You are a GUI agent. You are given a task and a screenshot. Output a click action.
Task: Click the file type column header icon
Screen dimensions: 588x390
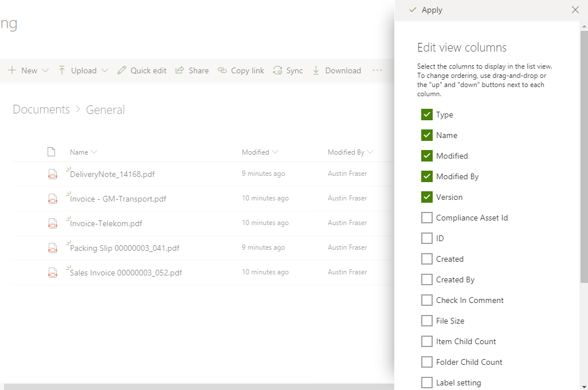52,152
